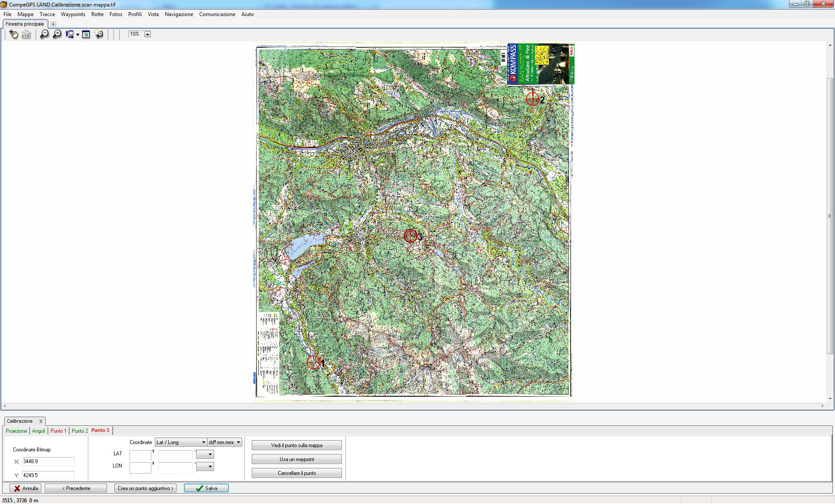Viewport: 835px width, 504px height.
Task: Open the LAT hemisphere dropdown
Action: tap(205, 454)
